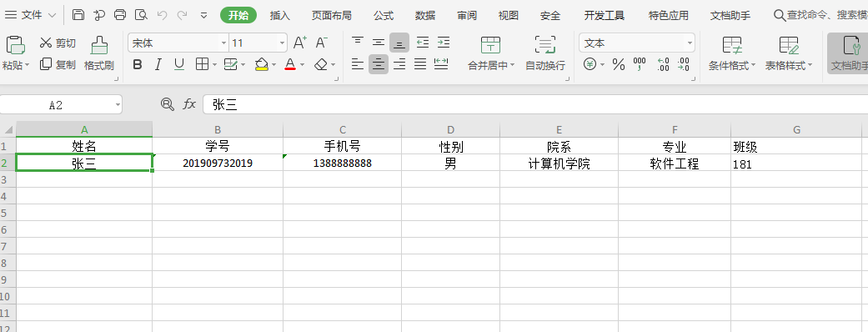Open the font name dropdown (宋体)
The image size is (868, 332).
tap(223, 43)
